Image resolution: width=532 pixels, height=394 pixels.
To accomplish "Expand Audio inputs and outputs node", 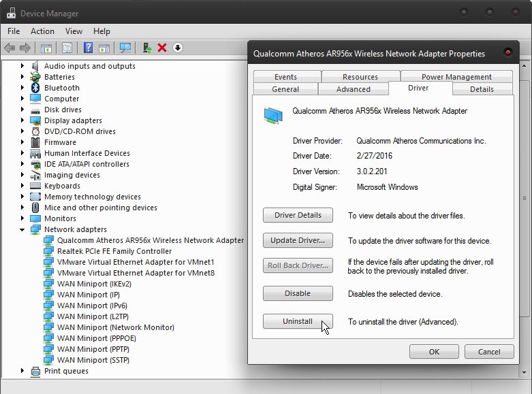I will point(22,66).
